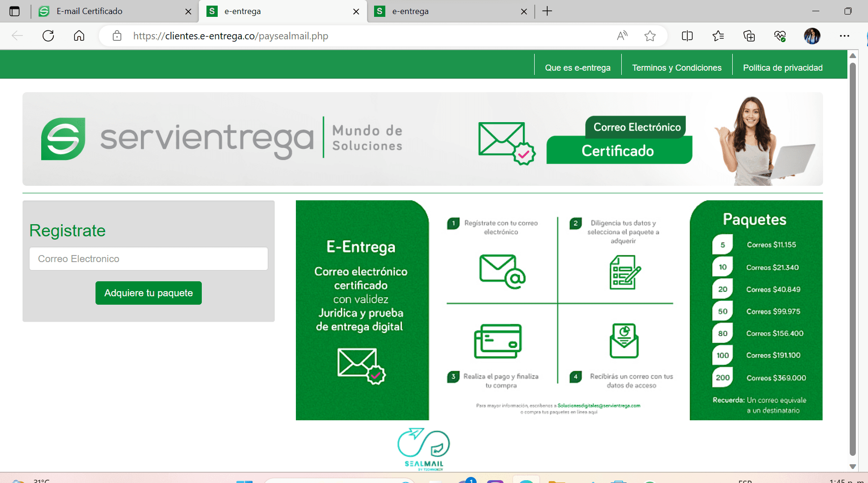This screenshot has height=483, width=868.
Task: Open Browser essentials heart icon
Action: pos(780,36)
